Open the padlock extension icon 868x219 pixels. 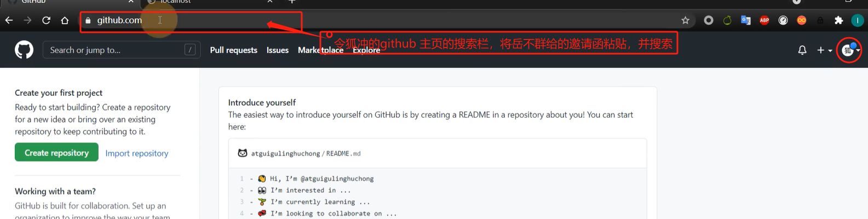(820, 20)
